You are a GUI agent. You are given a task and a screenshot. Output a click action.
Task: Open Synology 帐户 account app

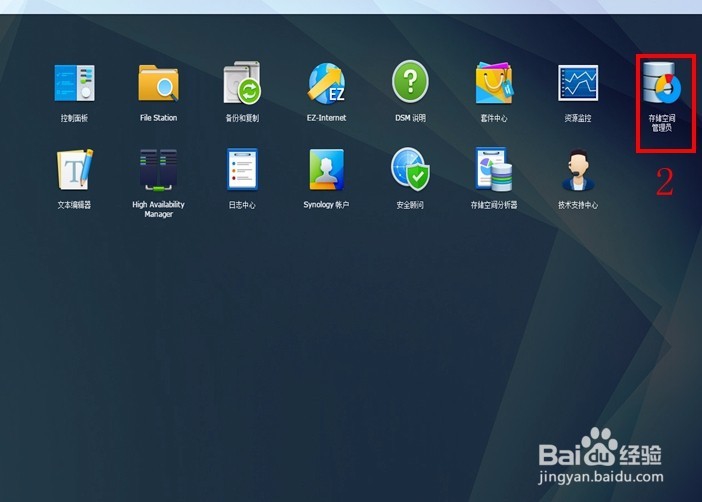(x=326, y=170)
